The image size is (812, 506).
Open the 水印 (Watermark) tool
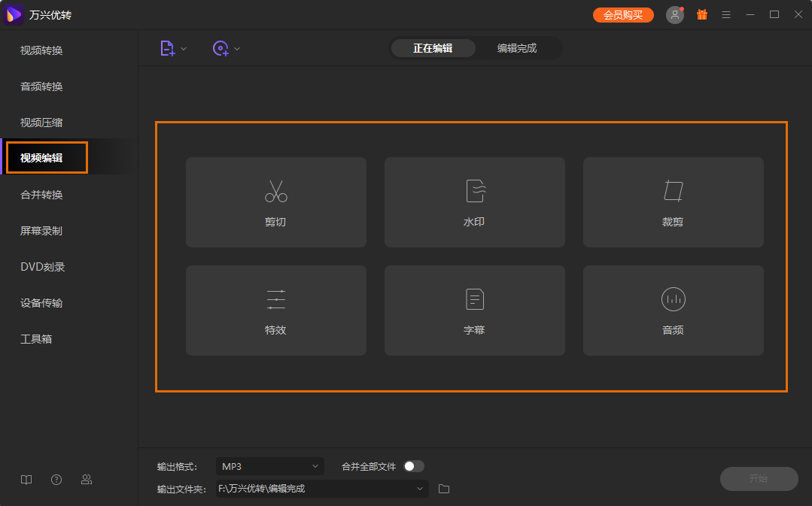pyautogui.click(x=474, y=201)
